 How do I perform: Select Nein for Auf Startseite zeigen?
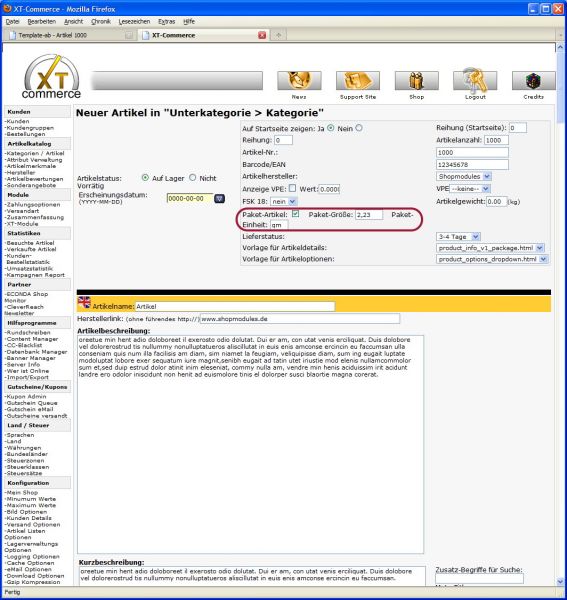[x=359, y=128]
